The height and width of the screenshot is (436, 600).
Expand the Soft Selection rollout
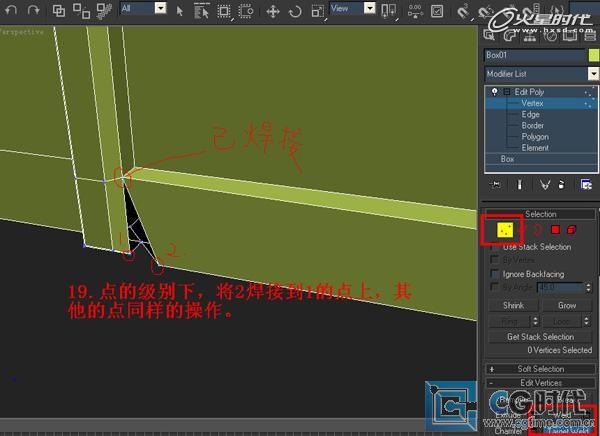(x=540, y=369)
